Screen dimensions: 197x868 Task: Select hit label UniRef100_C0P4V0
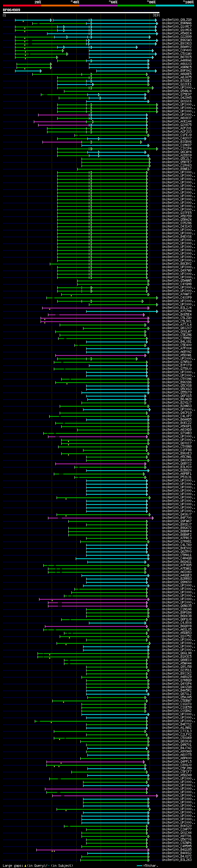click(x=177, y=50)
